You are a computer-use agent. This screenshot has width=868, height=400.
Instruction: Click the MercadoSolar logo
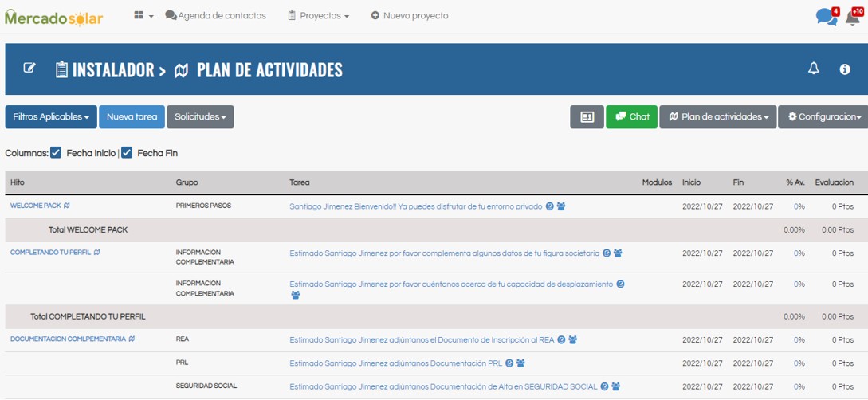[53, 17]
